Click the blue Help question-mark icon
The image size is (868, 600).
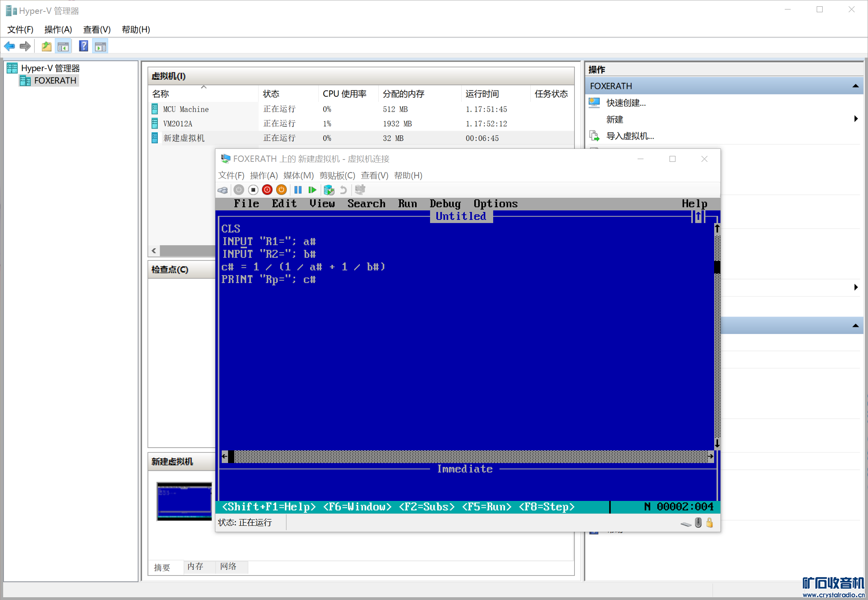(x=83, y=47)
